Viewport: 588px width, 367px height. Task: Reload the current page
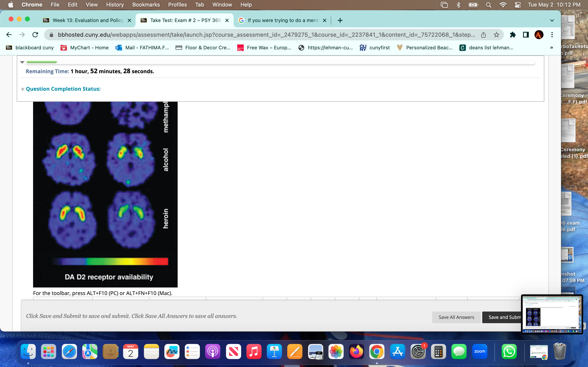point(35,35)
